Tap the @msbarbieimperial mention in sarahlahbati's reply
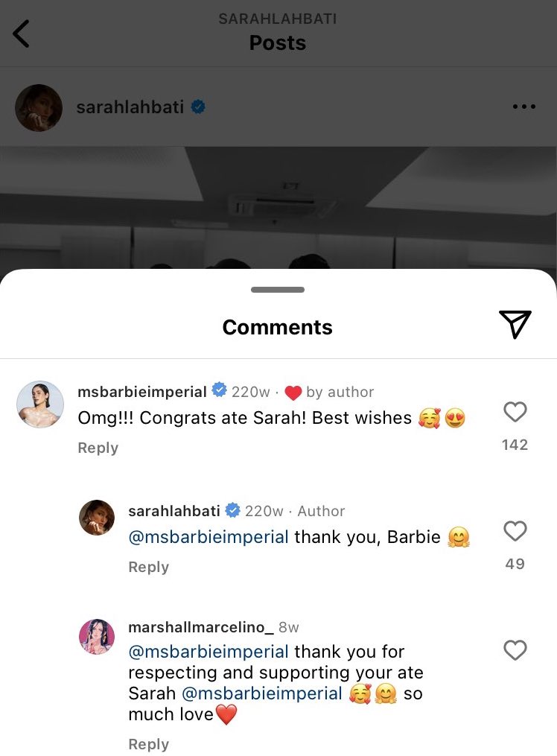The height and width of the screenshot is (756, 557). click(x=209, y=537)
